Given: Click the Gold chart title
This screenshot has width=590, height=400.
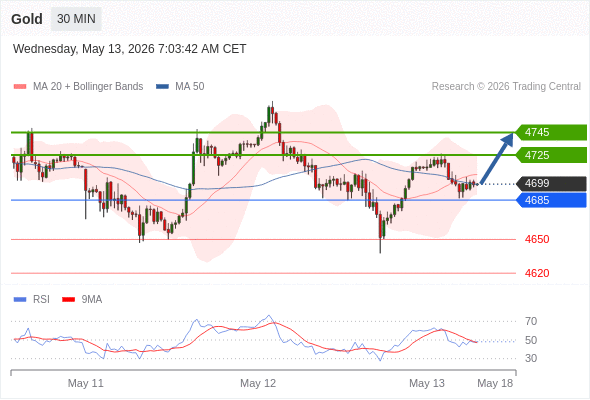Looking at the screenshot, I should click(x=27, y=19).
